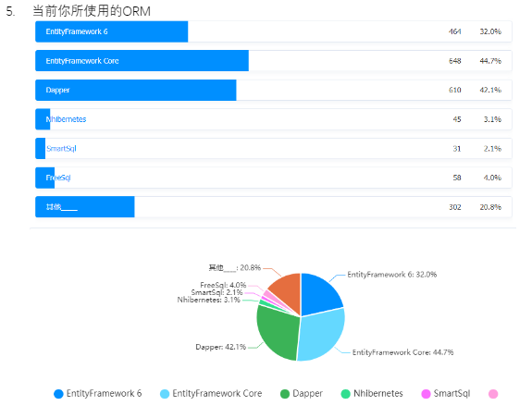Click the light blue EntityFramework Core legend dot
Screen dimensions: 532x418
165,394
